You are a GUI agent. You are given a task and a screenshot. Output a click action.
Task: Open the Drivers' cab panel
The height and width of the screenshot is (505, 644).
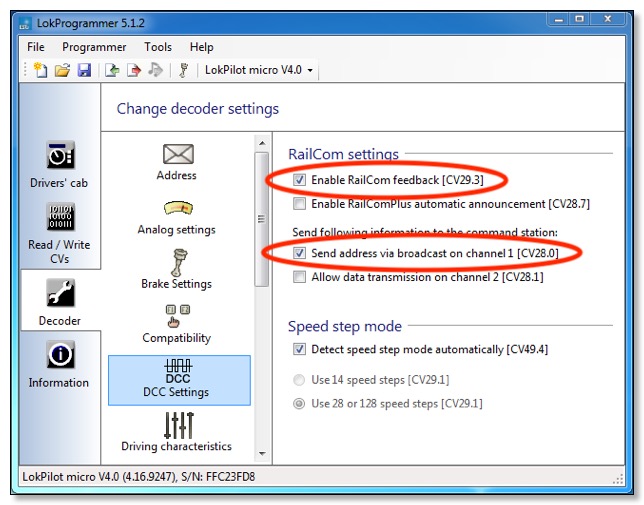point(60,165)
